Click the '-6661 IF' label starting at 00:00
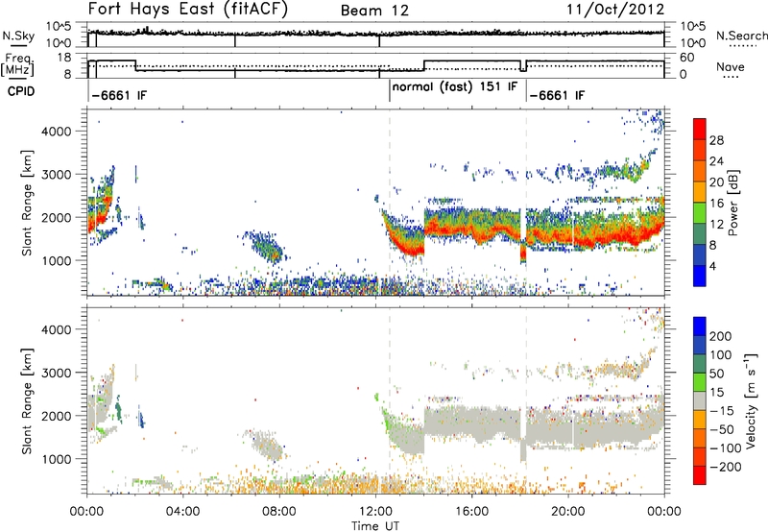 click(x=118, y=95)
